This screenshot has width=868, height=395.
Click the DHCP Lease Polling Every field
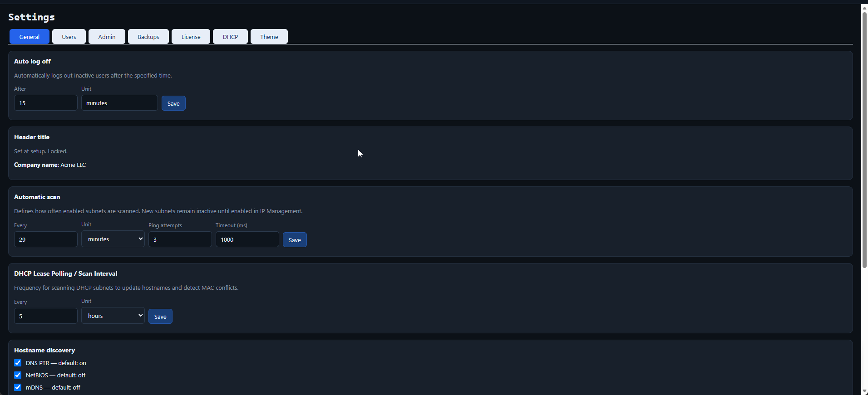(x=46, y=316)
